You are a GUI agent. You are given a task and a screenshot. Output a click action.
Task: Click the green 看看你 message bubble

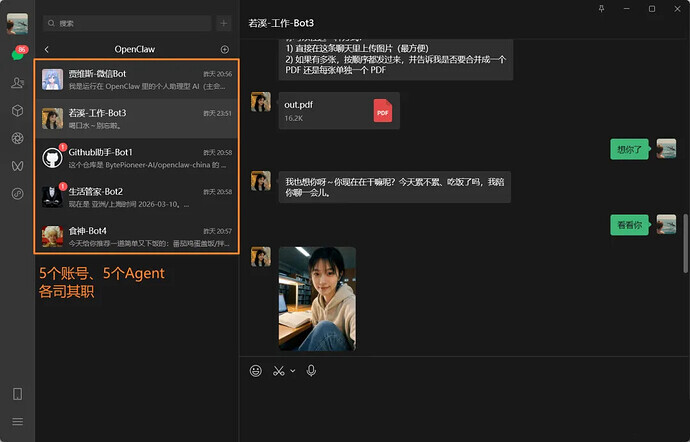pos(629,225)
